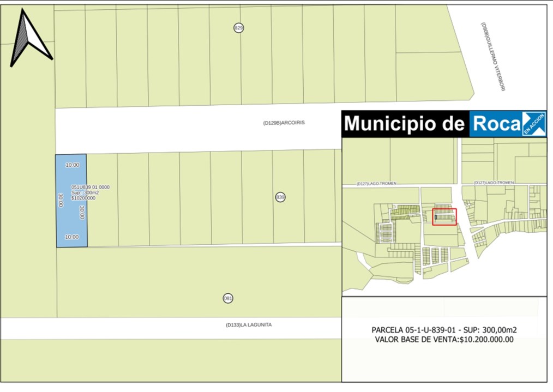
Task: Click the parcel code 051U839 01 0000
Action: click(x=90, y=187)
